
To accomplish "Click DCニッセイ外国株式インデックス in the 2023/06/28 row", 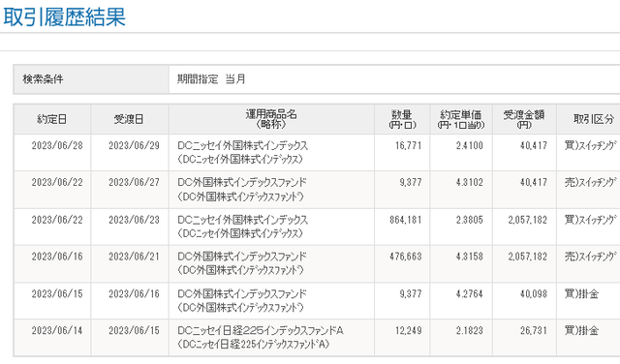I will pos(243,145).
